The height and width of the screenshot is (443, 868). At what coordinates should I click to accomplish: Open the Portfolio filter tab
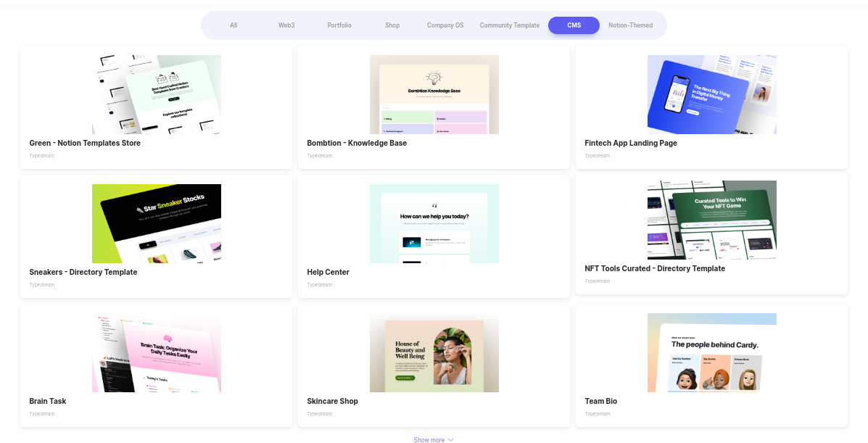(x=339, y=25)
